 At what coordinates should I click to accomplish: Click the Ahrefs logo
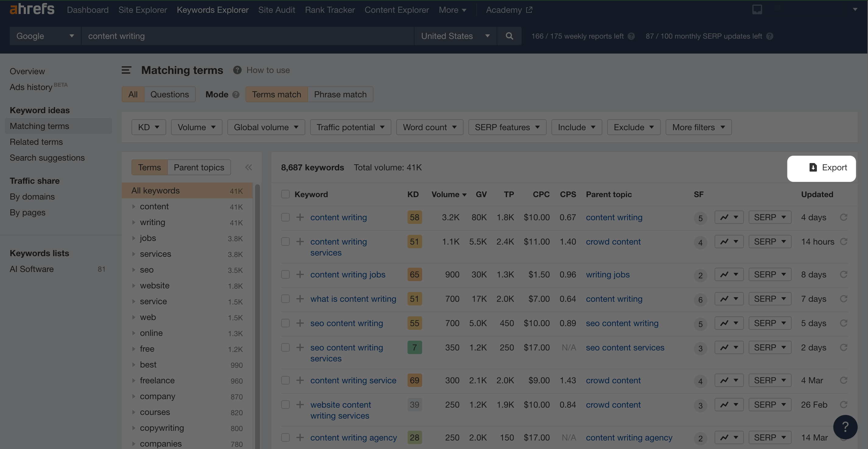pos(32,9)
